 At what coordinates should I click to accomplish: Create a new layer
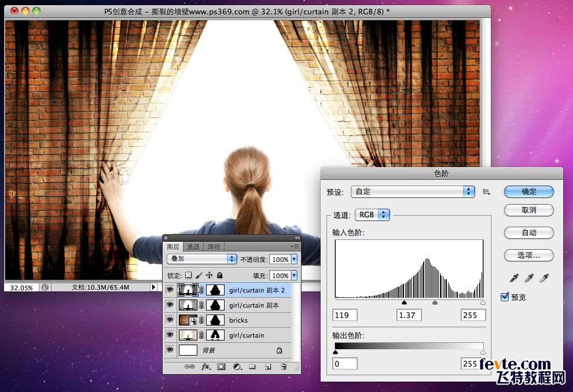268,367
